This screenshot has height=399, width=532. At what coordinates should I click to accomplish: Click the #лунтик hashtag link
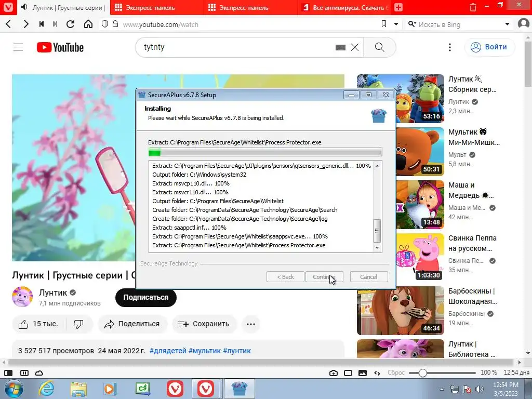(x=237, y=351)
